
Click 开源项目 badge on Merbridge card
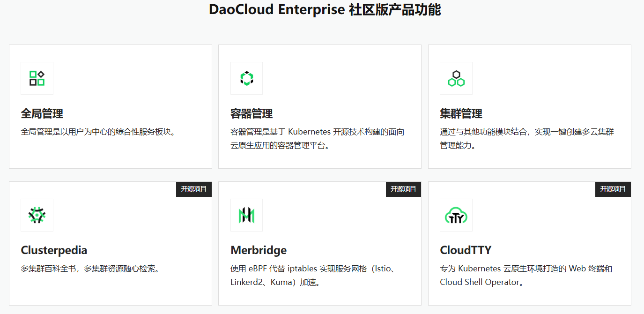coord(403,189)
